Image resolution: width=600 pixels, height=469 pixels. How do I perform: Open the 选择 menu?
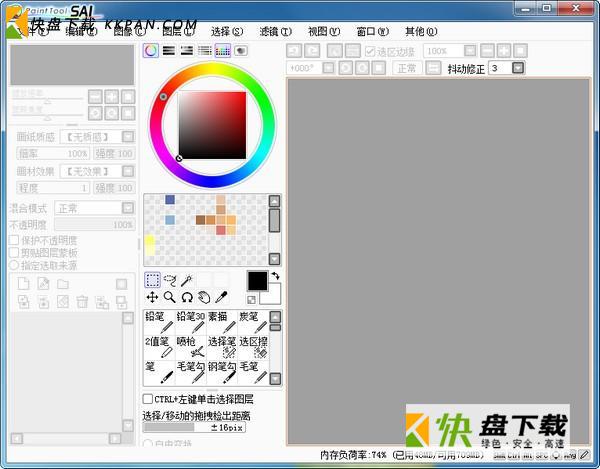pyautogui.click(x=227, y=31)
